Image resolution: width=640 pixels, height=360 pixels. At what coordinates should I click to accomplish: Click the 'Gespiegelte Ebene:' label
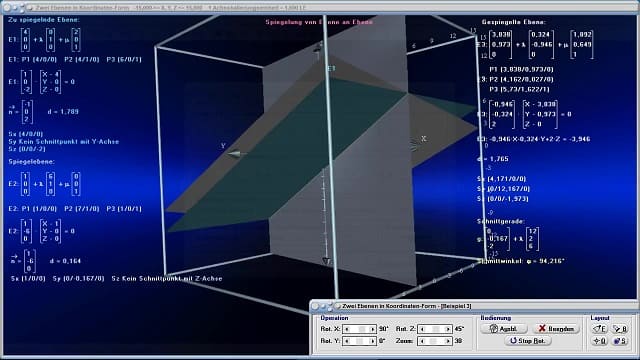coord(513,22)
